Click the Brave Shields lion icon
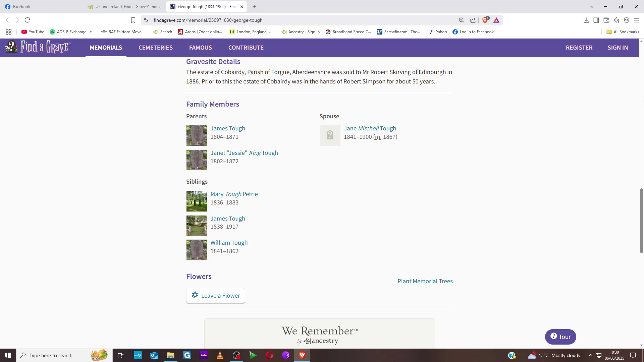Image resolution: width=644 pixels, height=362 pixels. click(x=485, y=20)
